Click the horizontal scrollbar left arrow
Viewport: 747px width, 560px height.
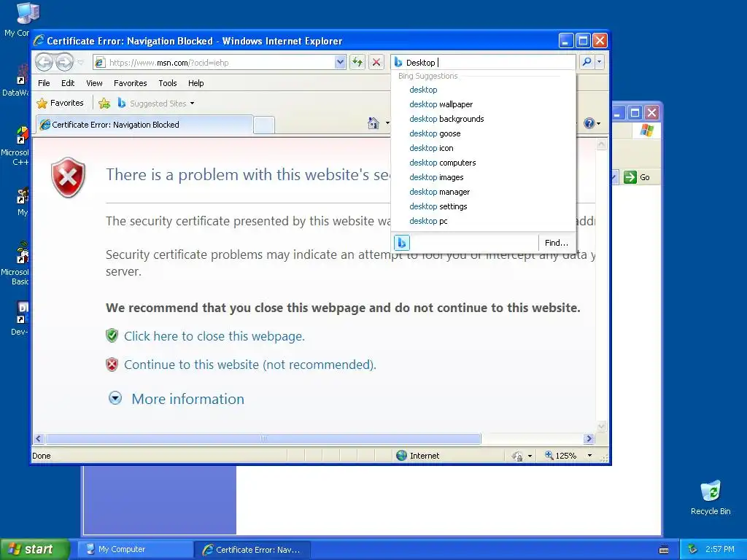tap(39, 438)
